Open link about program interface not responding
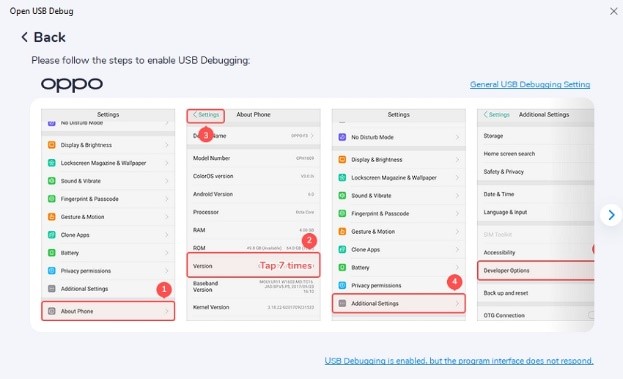This screenshot has width=623, height=379. (459, 361)
